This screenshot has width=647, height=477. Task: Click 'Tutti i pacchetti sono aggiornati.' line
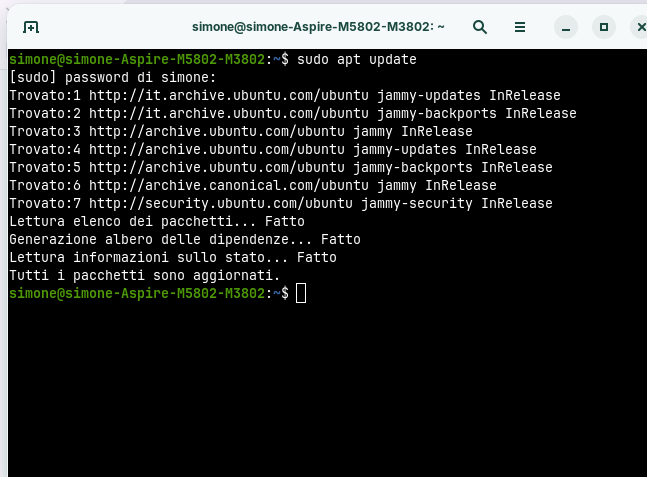coord(144,275)
